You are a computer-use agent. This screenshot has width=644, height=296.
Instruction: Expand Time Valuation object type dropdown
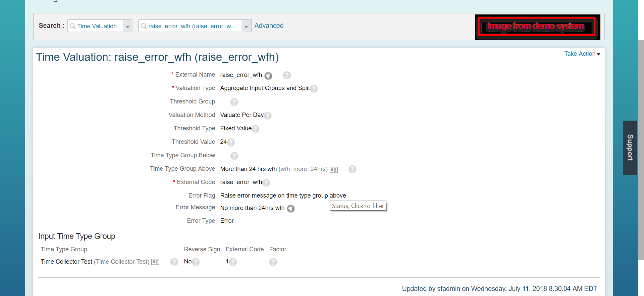(x=128, y=26)
